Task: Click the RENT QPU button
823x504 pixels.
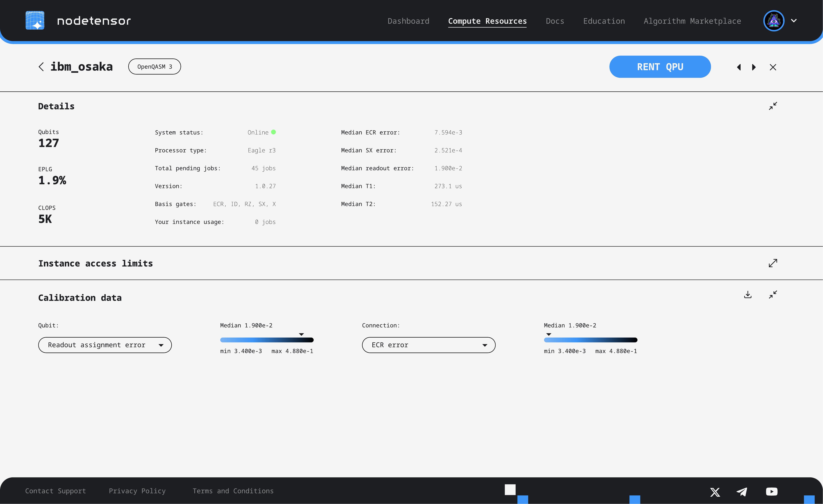Action: click(660, 67)
